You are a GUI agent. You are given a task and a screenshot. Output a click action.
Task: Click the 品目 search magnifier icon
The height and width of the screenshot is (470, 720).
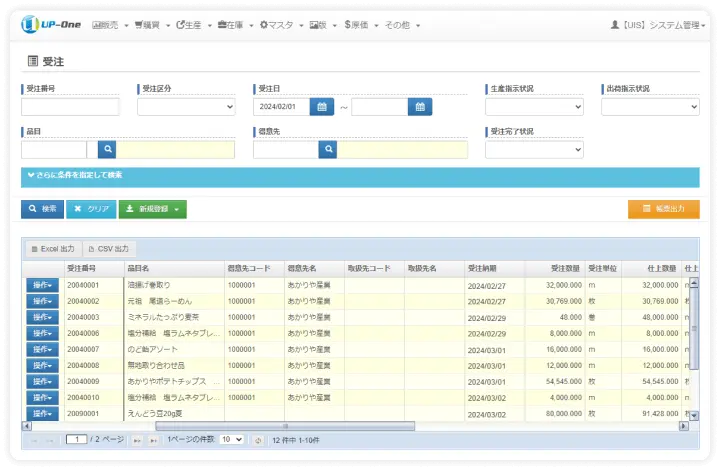(x=107, y=150)
